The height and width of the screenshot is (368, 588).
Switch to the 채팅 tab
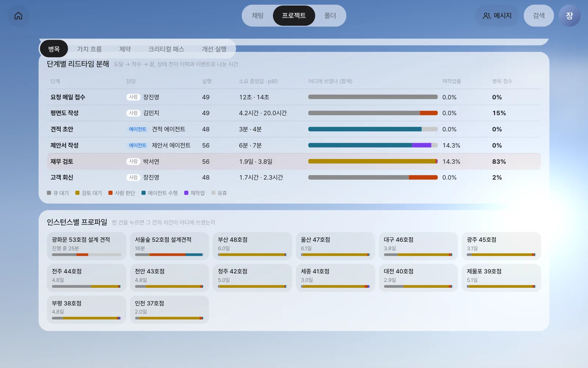[258, 16]
